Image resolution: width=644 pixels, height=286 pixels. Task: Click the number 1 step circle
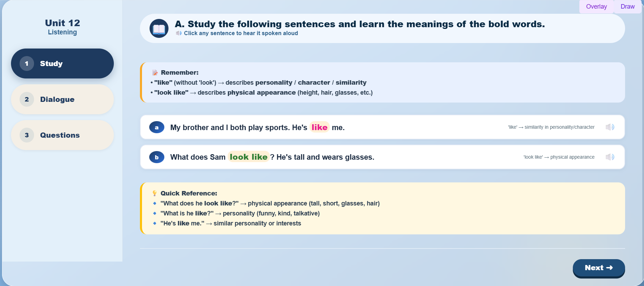point(27,63)
